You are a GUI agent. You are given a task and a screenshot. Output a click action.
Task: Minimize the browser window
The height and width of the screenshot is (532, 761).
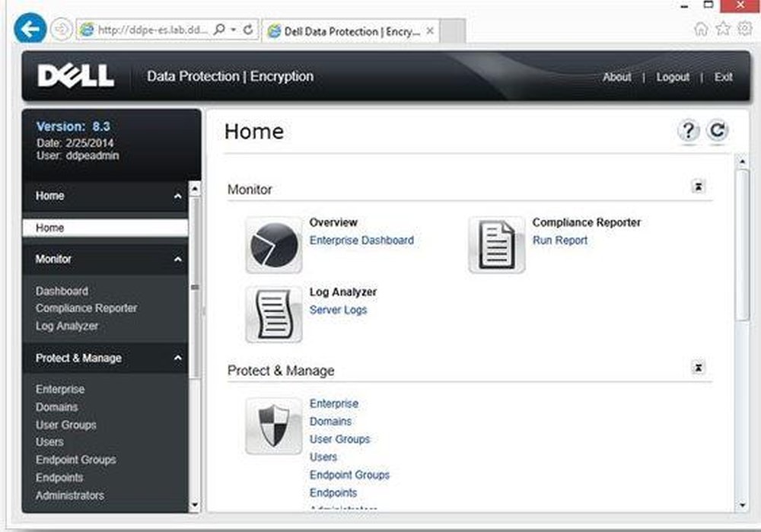(685, 6)
